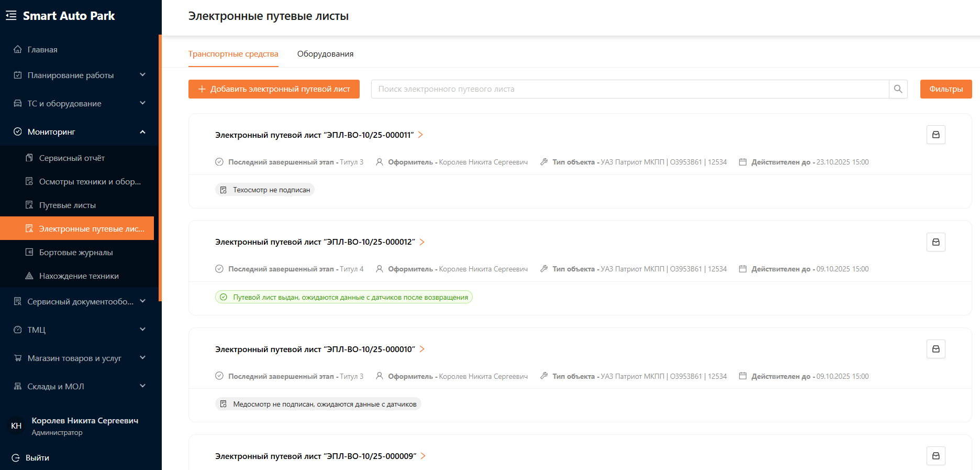Viewport: 980px width, 470px height.
Task: Click the search magnifier icon
Action: pos(898,89)
